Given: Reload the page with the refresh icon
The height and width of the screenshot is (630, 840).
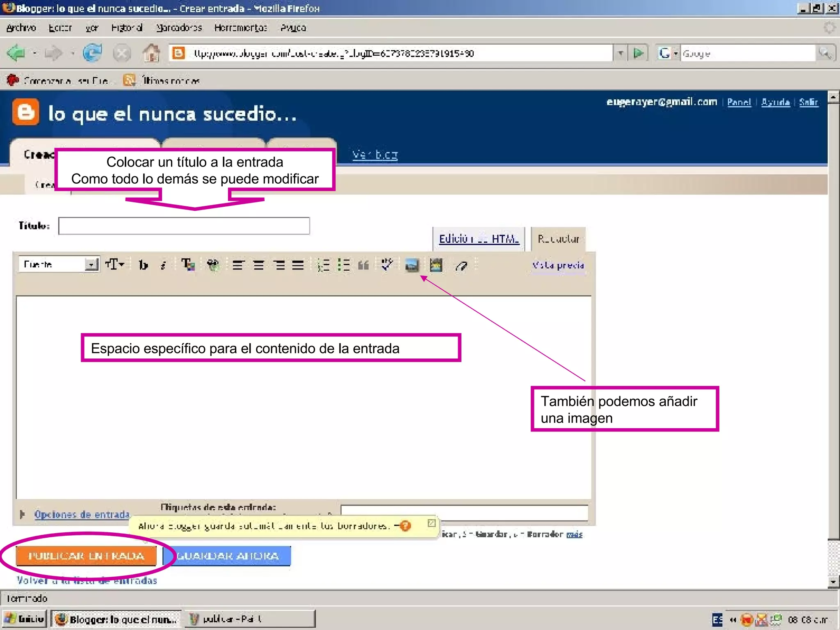Looking at the screenshot, I should pos(92,53).
